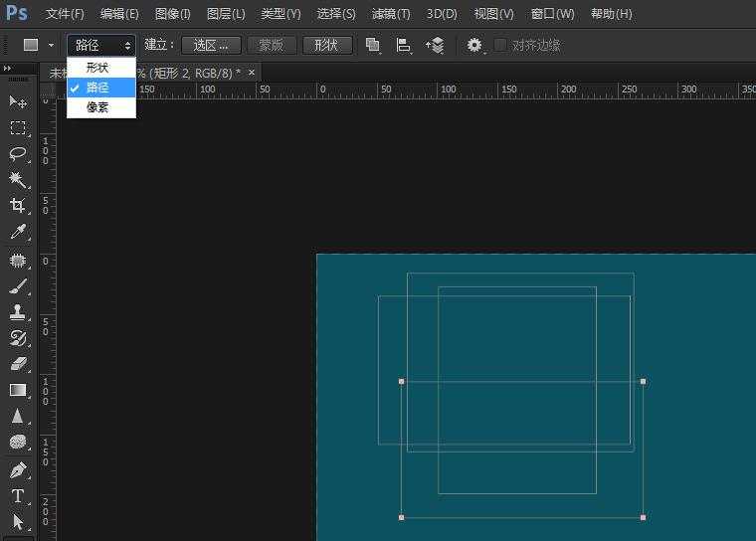The width and height of the screenshot is (756, 541).
Task: Select the Eraser tool
Action: point(18,364)
